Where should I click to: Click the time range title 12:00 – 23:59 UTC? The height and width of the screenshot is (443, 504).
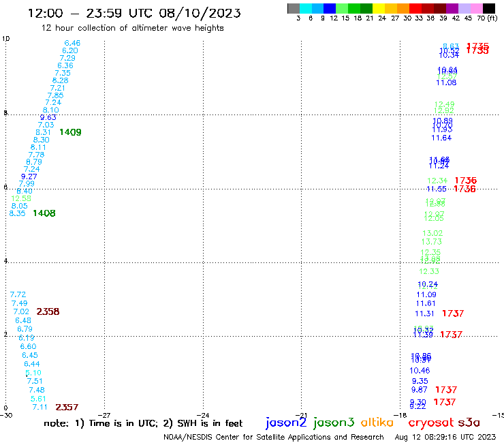(134, 13)
